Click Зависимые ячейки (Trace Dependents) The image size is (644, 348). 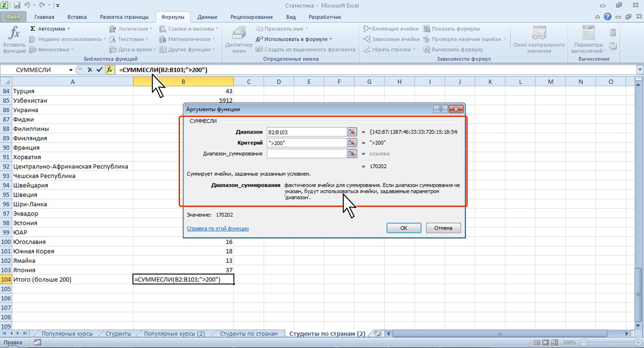coord(391,39)
